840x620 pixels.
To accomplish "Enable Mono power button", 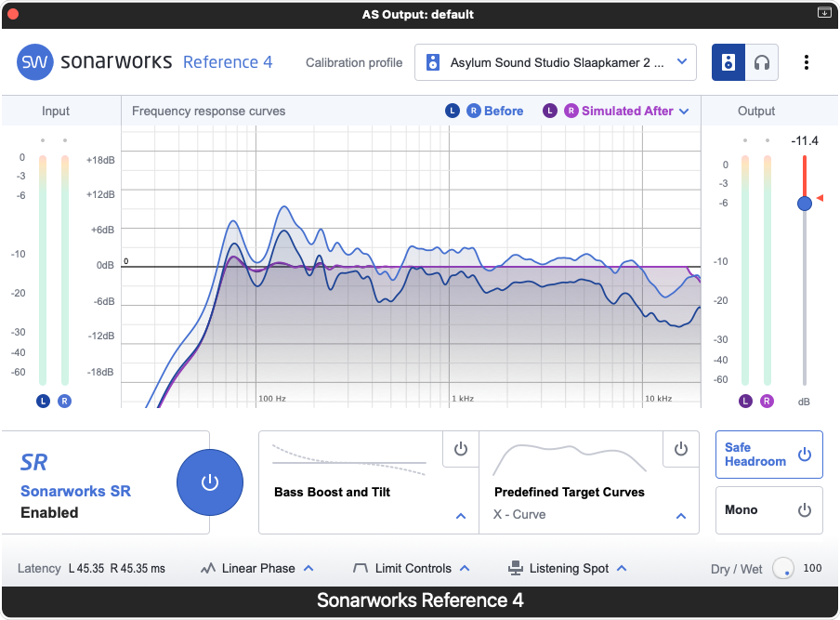I will coord(805,509).
